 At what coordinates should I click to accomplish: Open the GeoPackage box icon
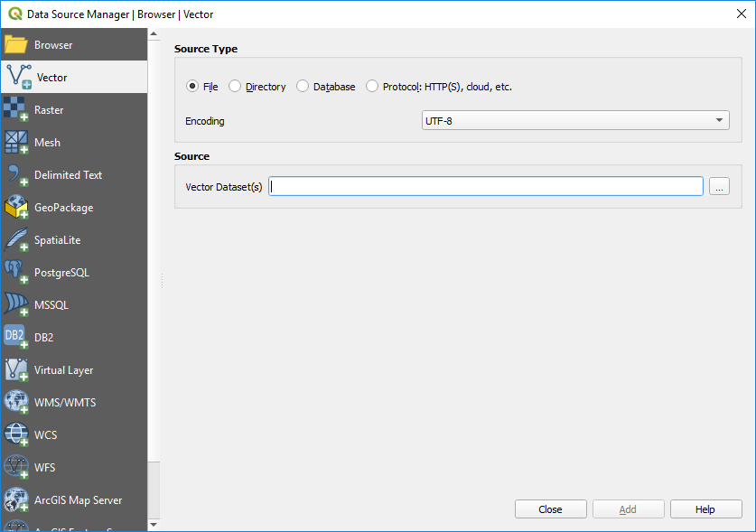pos(16,207)
